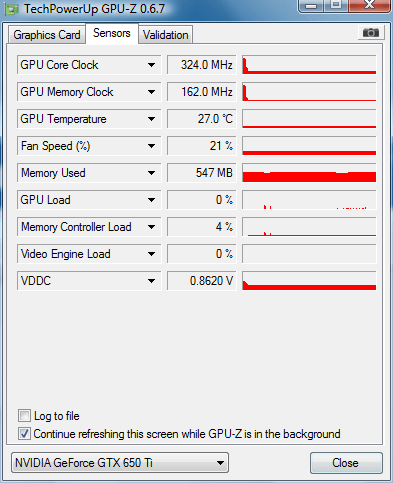Switch to the Graphics Card tab
Viewport: 393px width, 483px height.
pos(47,35)
